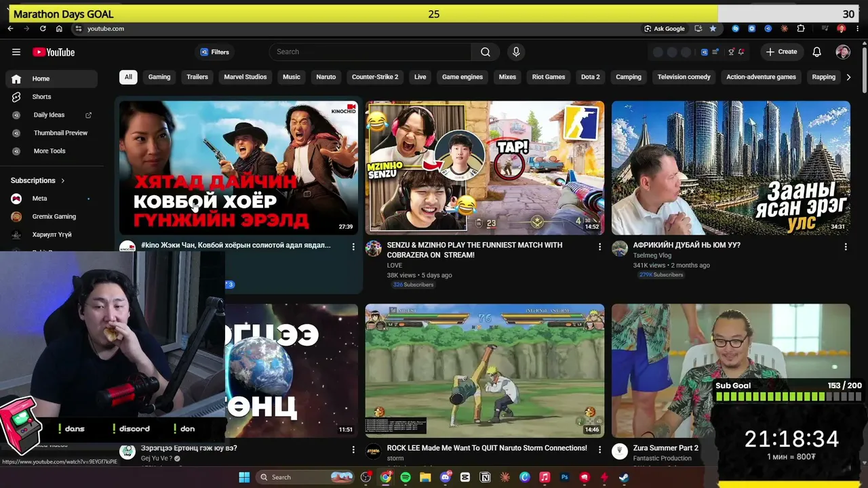The height and width of the screenshot is (488, 868).
Task: Open the Gremix Gaming subscription channel
Action: click(x=52, y=217)
